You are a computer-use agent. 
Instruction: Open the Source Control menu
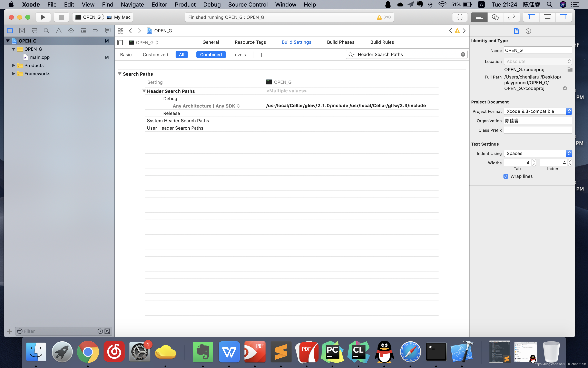[x=248, y=4]
